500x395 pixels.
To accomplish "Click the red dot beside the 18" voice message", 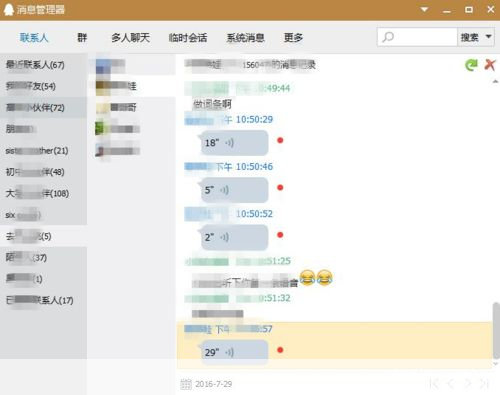I will pos(280,140).
